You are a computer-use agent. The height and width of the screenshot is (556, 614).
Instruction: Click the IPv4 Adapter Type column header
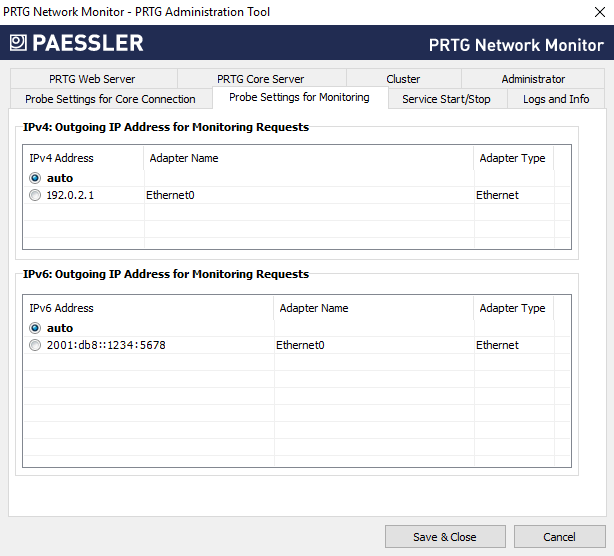(x=512, y=158)
